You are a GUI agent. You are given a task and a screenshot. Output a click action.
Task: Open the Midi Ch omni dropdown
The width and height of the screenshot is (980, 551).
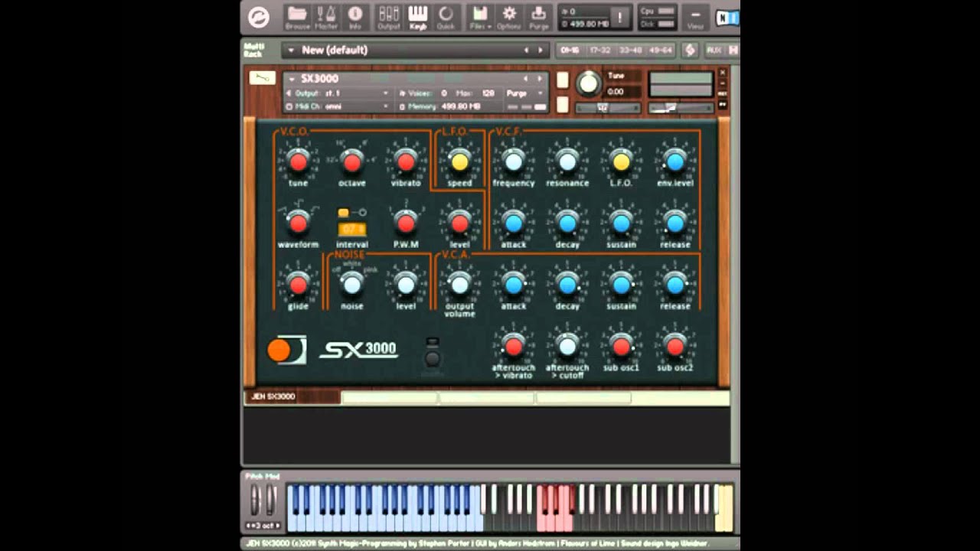point(338,106)
